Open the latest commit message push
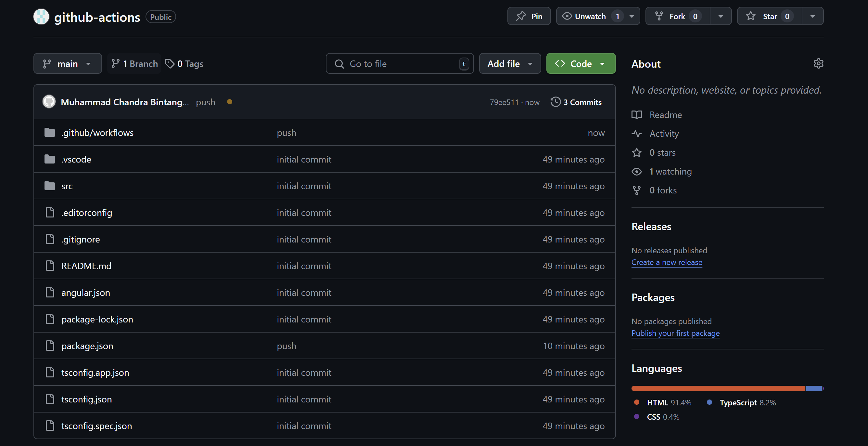Viewport: 868px width, 446px height. point(206,102)
